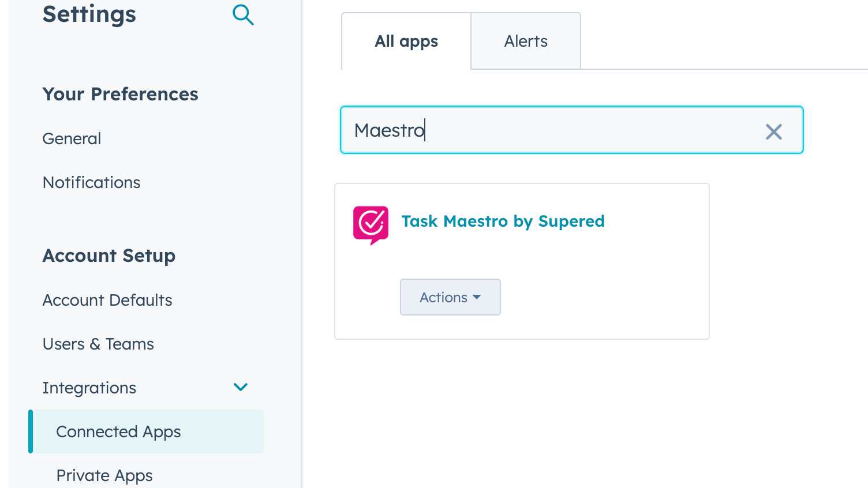The width and height of the screenshot is (868, 488).
Task: Click the search magnifying glass beside Settings
Action: (243, 16)
